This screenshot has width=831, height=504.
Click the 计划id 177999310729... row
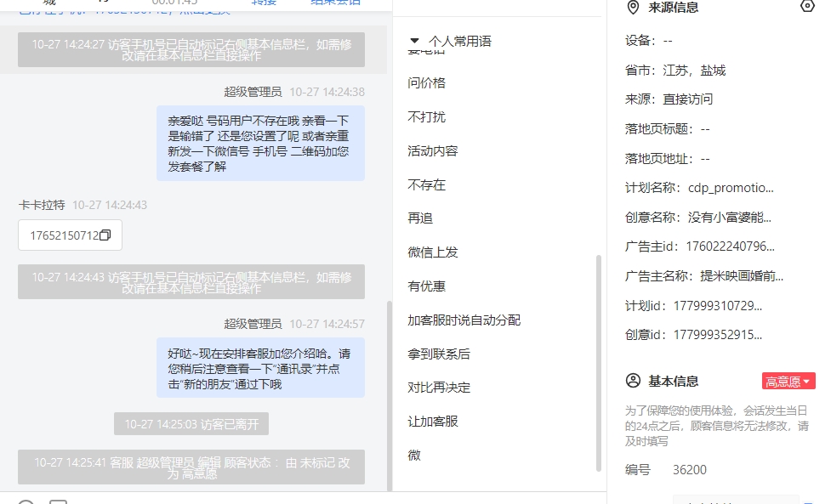[x=694, y=306]
